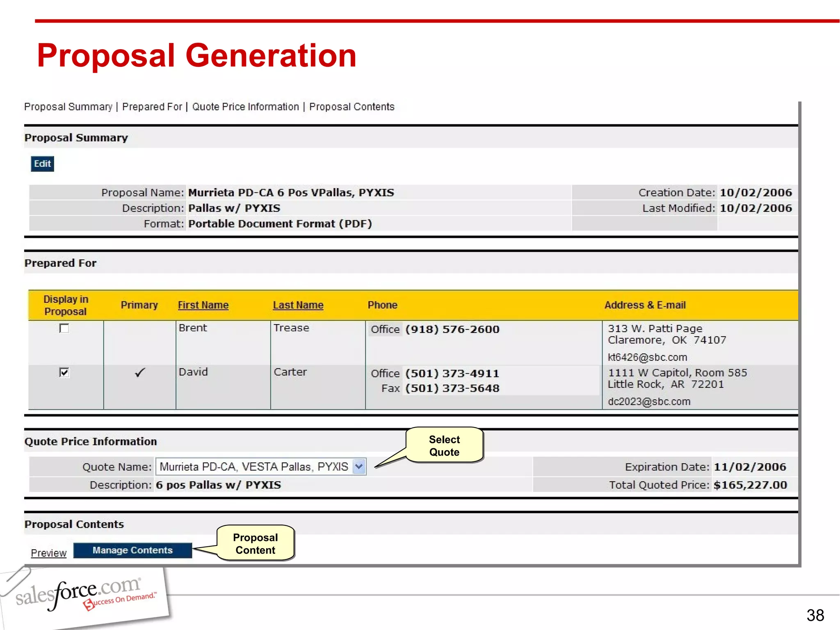840x630 pixels.
Task: Select email dc2023@sbc.com
Action: pos(649,402)
